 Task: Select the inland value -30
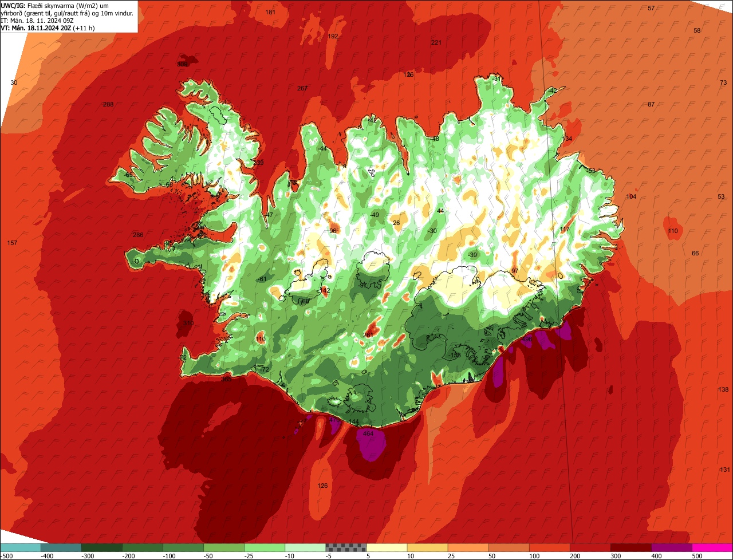tap(432, 231)
